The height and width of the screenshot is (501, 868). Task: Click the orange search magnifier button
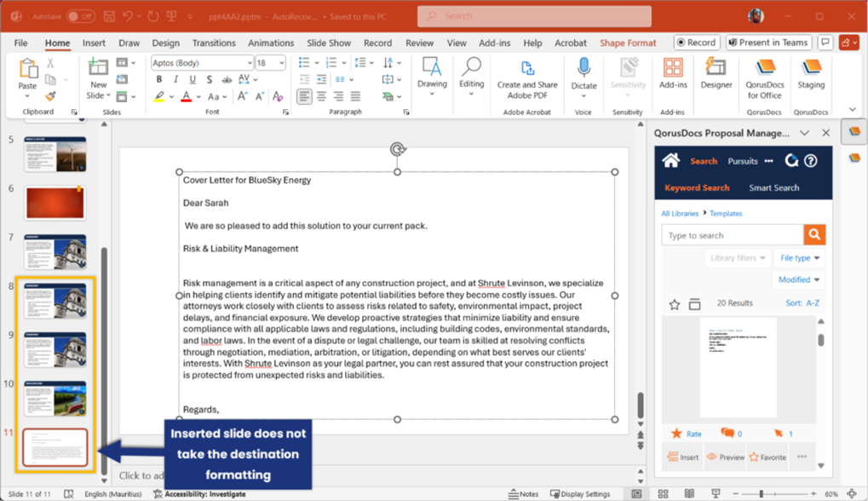tap(814, 235)
